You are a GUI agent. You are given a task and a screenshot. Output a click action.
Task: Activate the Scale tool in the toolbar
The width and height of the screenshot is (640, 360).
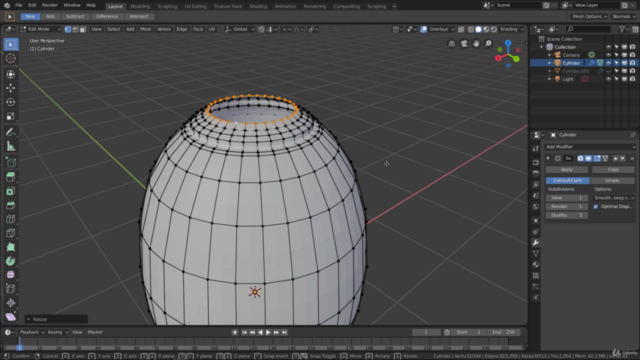(x=11, y=116)
